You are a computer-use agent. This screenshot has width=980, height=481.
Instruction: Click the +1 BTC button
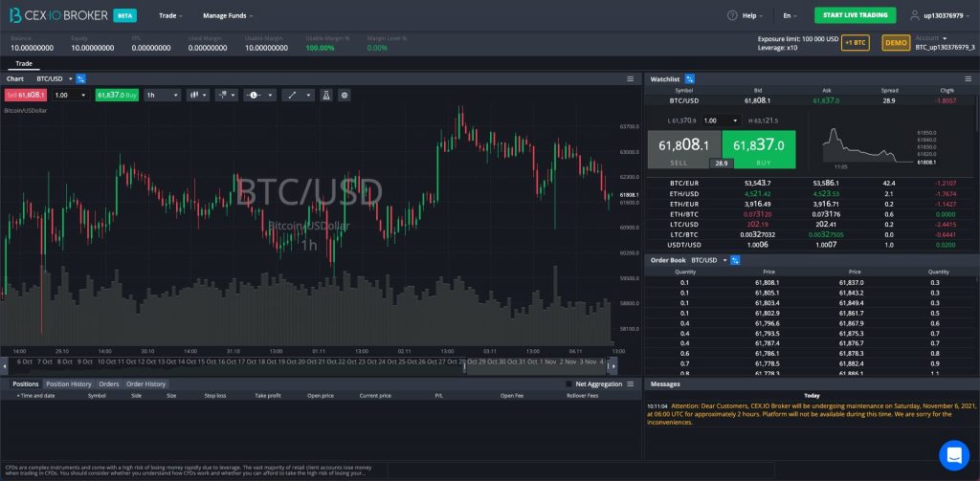855,42
